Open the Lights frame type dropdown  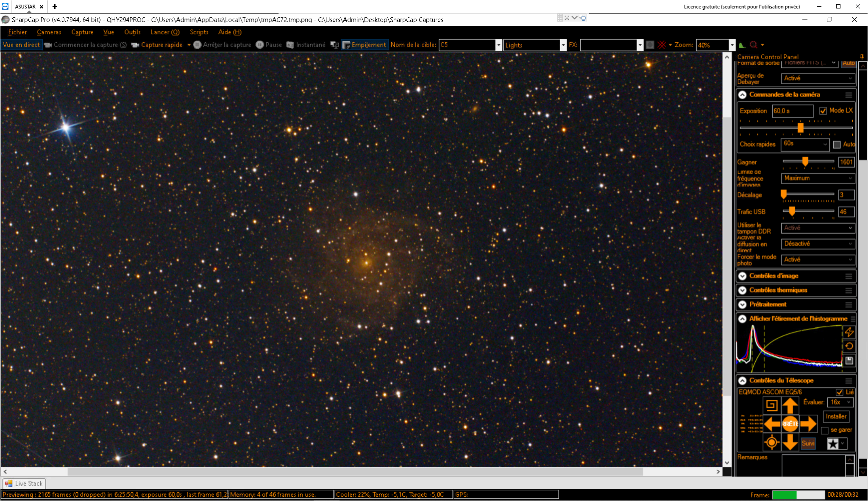[x=563, y=45]
